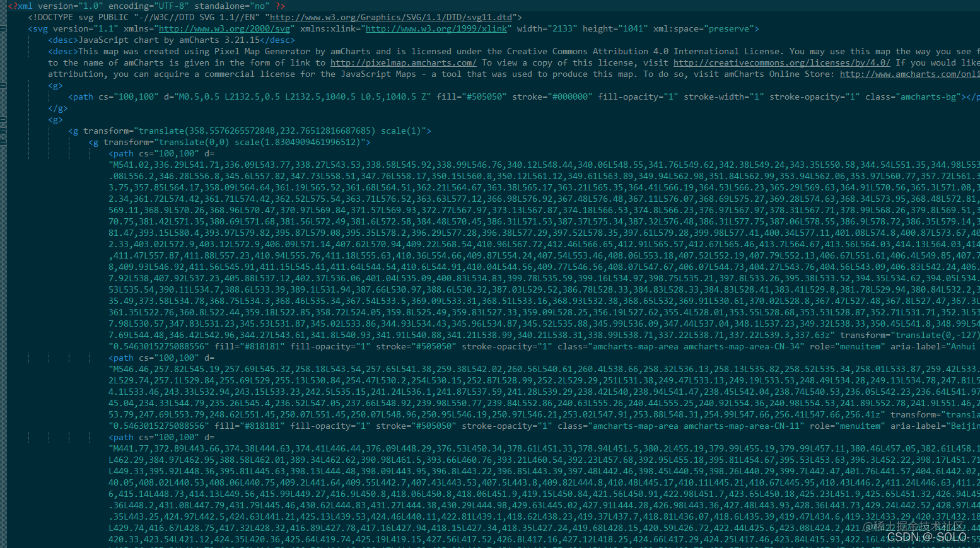Open the www.w3.org/1999/xlink link

click(x=436, y=28)
